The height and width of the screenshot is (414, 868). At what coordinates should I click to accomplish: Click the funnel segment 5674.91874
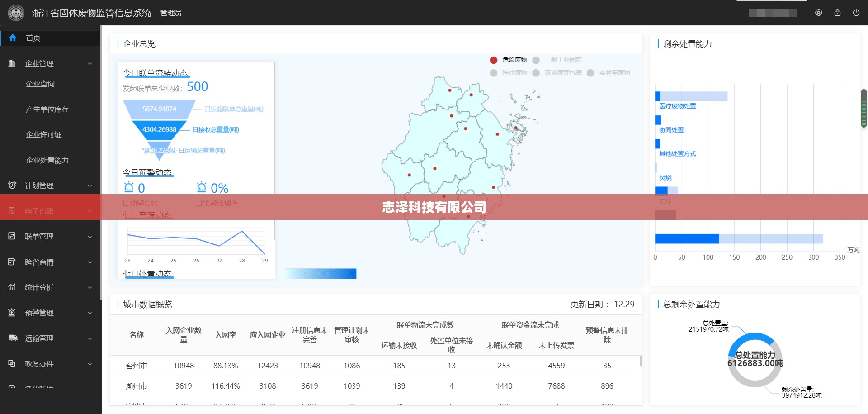click(159, 109)
